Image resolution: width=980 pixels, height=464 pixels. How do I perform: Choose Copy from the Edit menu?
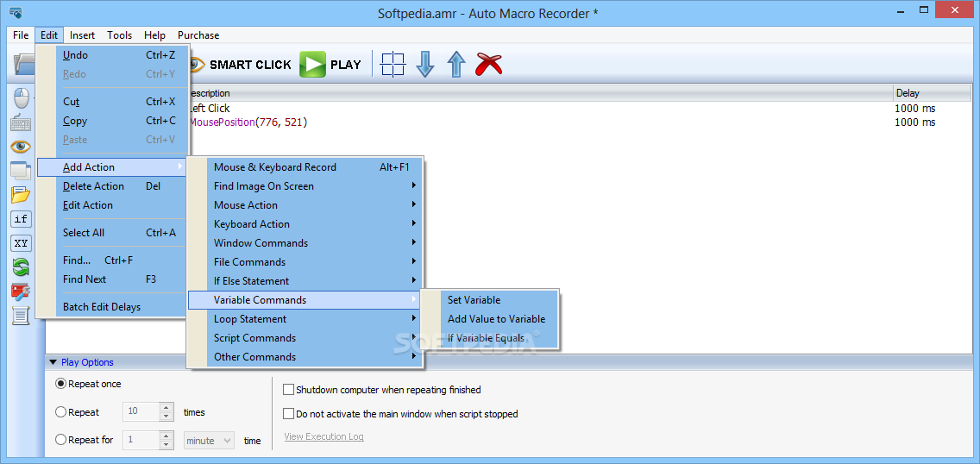coord(112,121)
